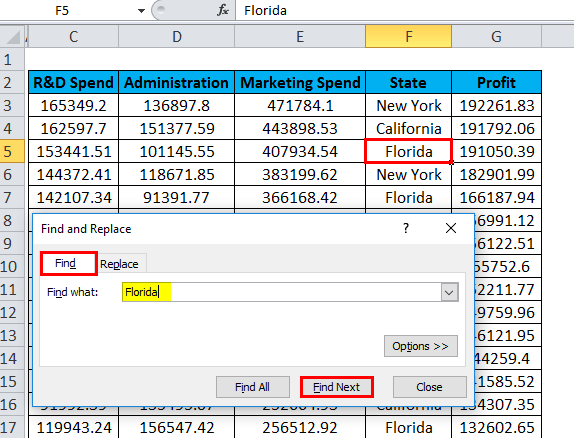Select cell with 136897.8
The height and width of the screenshot is (438, 574).
click(176, 105)
